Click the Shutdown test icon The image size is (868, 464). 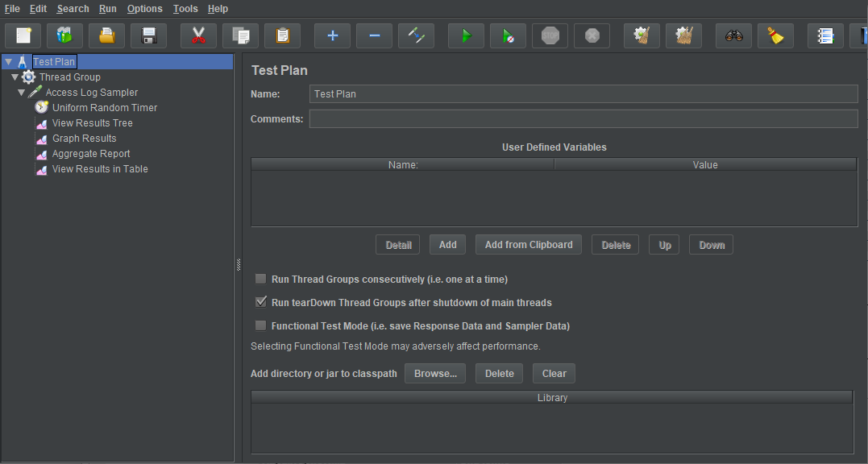tap(592, 36)
